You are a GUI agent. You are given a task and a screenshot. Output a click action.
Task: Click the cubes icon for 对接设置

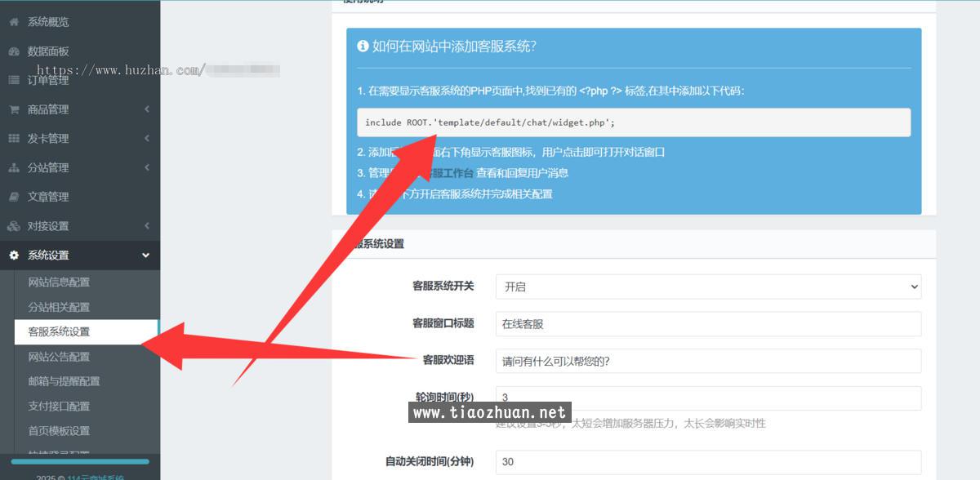coord(14,226)
